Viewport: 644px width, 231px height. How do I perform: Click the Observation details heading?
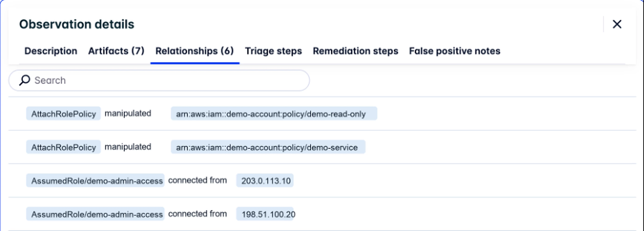click(x=77, y=24)
